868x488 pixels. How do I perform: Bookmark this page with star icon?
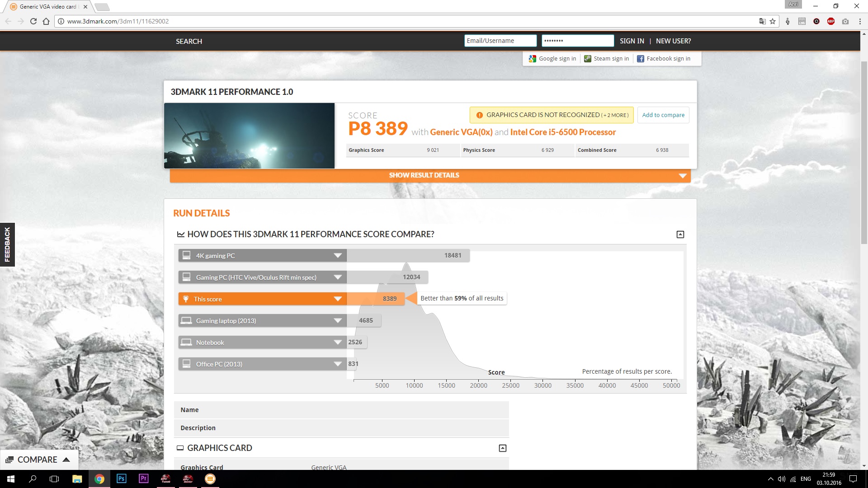point(773,21)
